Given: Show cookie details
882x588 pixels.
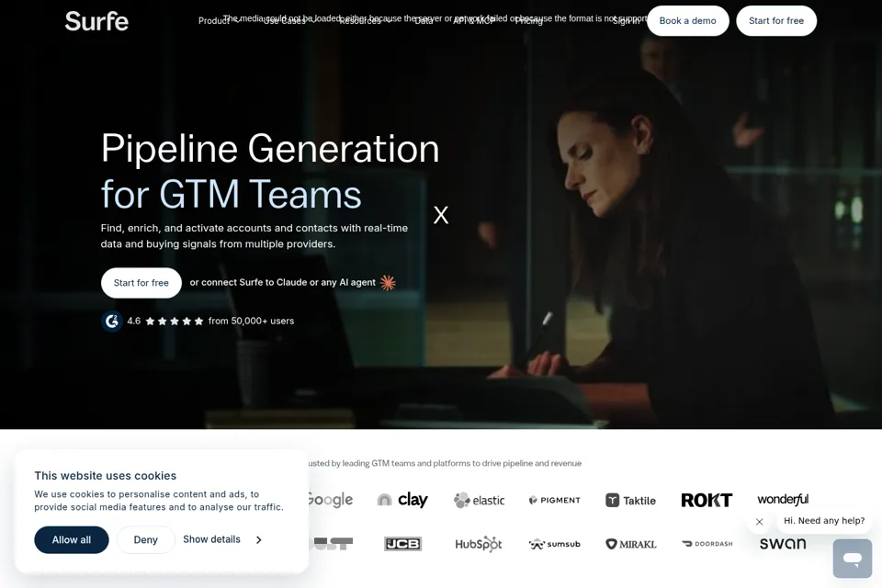Looking at the screenshot, I should 211,539.
